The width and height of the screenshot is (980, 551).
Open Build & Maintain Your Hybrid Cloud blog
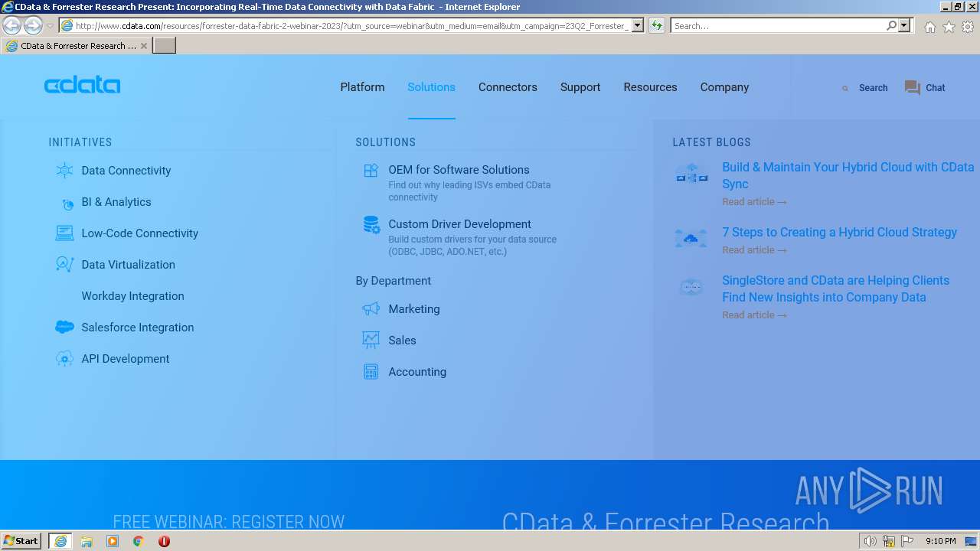(848, 175)
